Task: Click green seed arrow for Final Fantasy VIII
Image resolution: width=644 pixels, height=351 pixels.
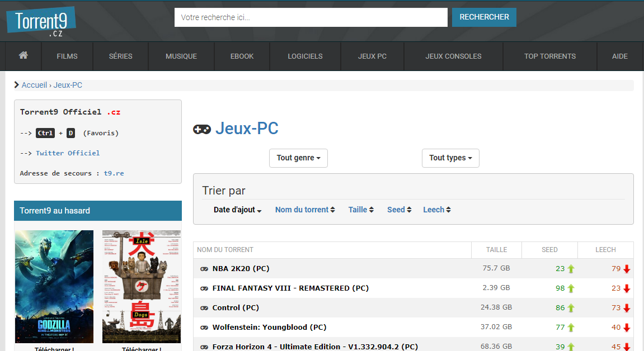Action: [x=571, y=288]
